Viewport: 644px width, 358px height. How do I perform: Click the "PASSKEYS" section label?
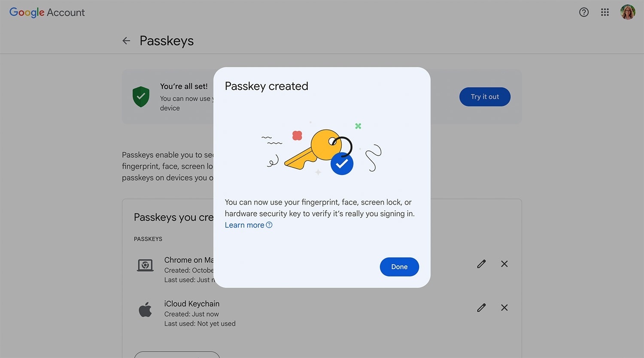(x=148, y=239)
